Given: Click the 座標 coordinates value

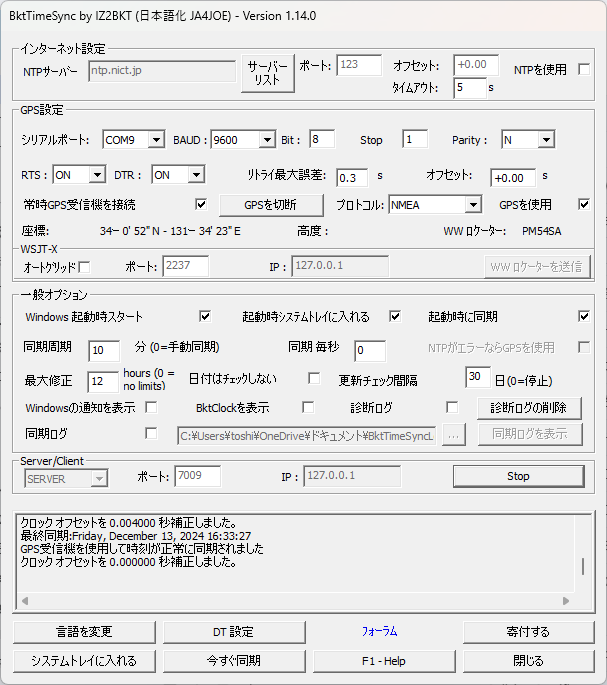Looking at the screenshot, I should coord(170,231).
